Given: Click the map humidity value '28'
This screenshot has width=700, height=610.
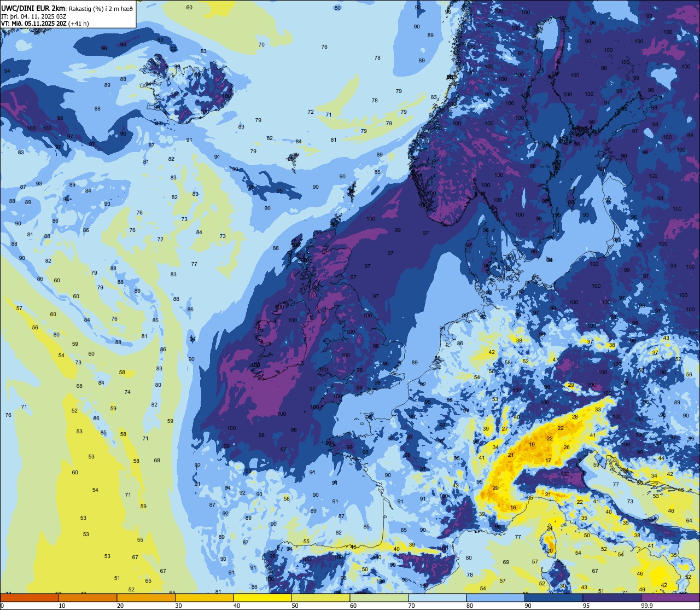Looking at the screenshot, I should [x=575, y=417].
